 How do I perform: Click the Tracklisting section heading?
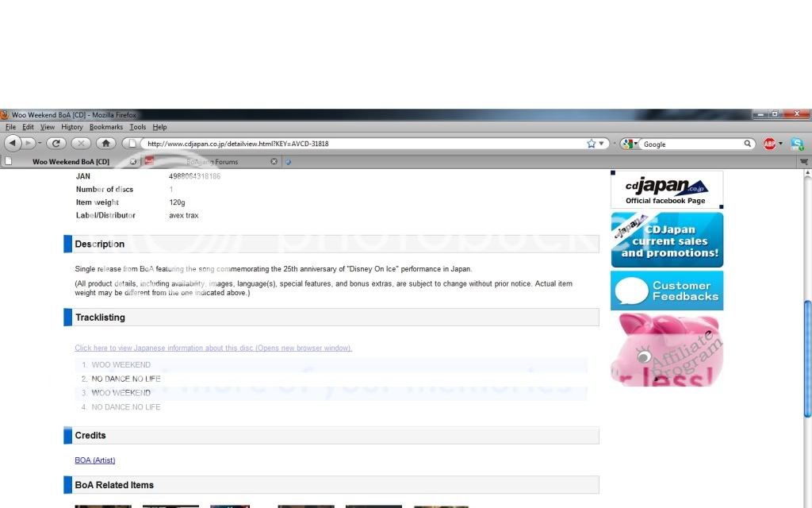pos(100,317)
